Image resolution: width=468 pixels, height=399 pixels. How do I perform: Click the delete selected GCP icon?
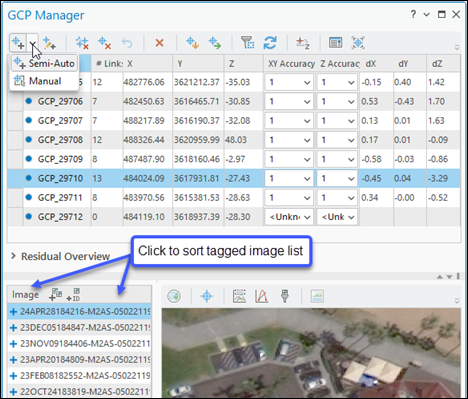click(x=105, y=43)
